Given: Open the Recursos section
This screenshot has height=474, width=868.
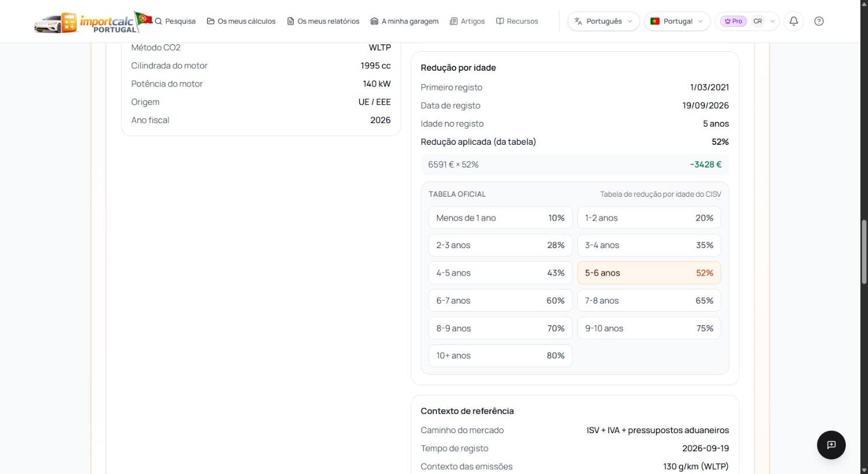Looking at the screenshot, I should 517,21.
